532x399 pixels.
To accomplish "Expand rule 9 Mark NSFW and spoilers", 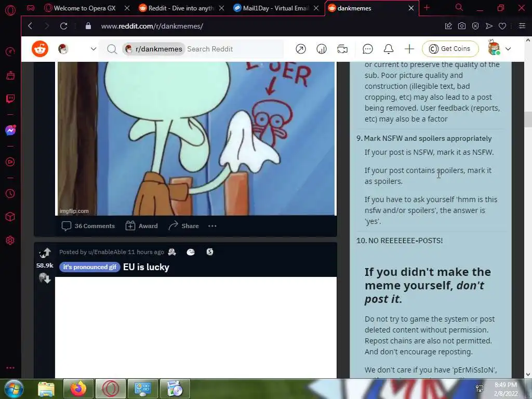I will click(428, 138).
